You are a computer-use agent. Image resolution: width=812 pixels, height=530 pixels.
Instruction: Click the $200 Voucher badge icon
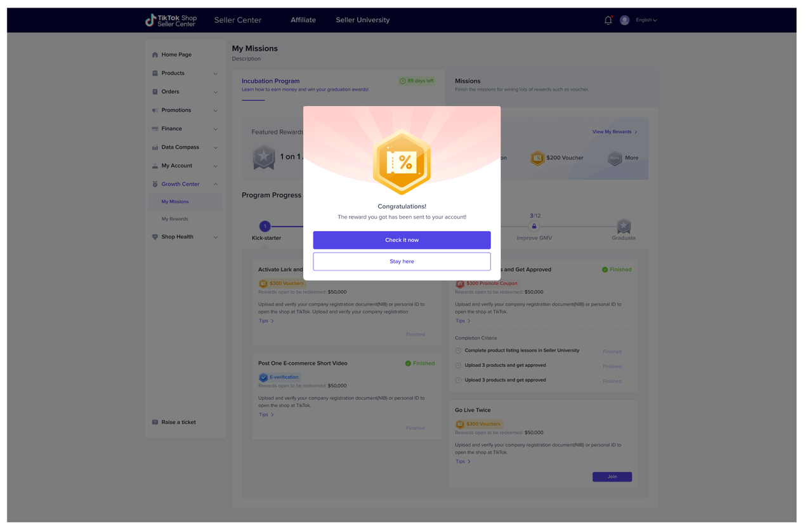537,158
